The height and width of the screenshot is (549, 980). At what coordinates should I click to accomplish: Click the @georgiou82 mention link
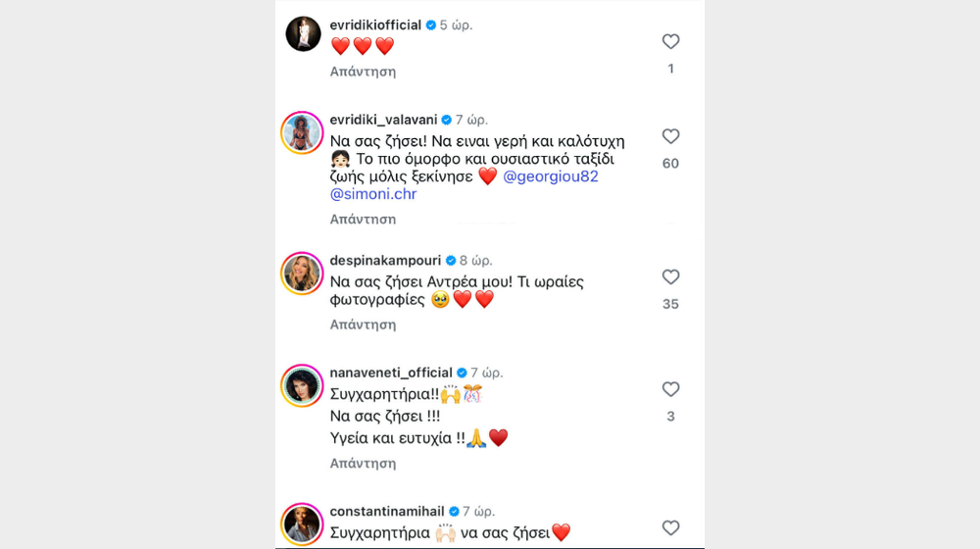pos(551,176)
